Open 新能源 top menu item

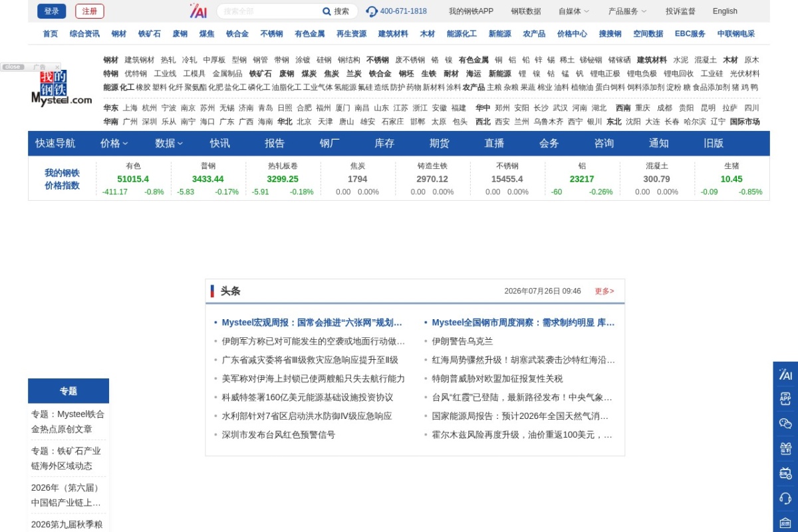tap(499, 34)
